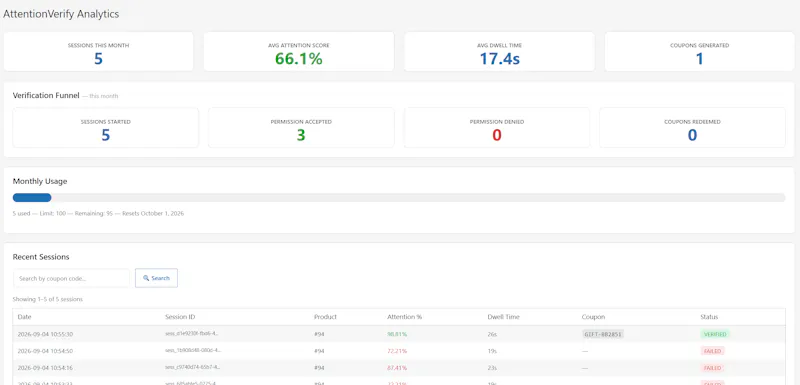Click session ID in the 10:54:16 row
Screen dimensions: 800x385
(x=193, y=368)
